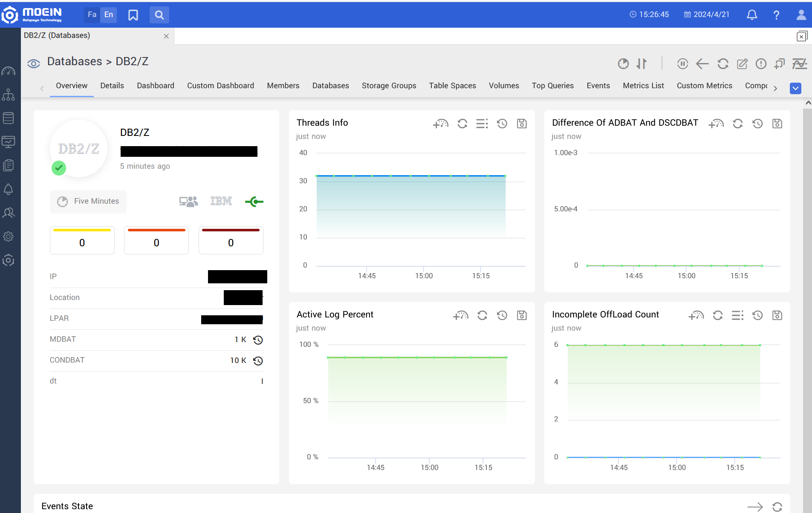
Task: Refresh the Threads Info chart
Action: coord(462,124)
